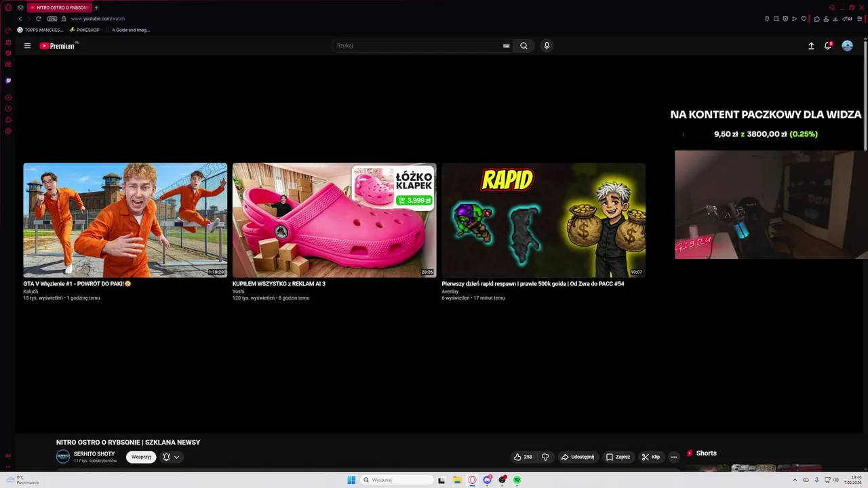868x488 pixels.
Task: Open the A Guide and Imag... bookmark
Action: tap(128, 30)
